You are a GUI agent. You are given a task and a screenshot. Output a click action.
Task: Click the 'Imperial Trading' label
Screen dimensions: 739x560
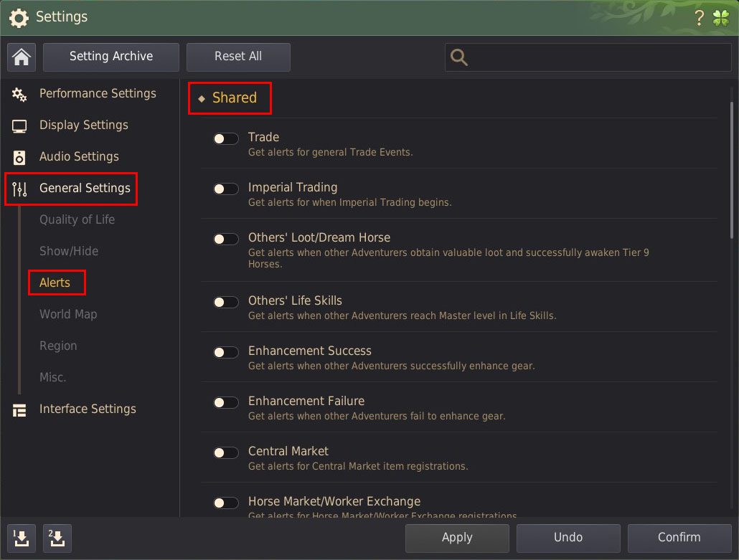click(x=293, y=187)
